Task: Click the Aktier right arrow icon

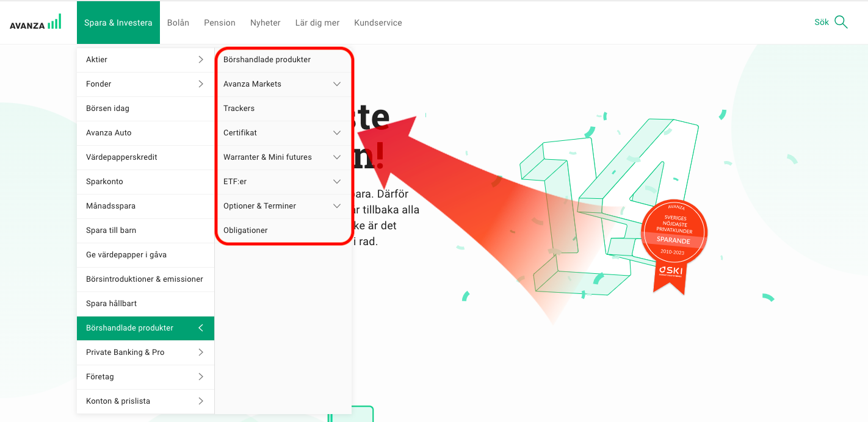Action: tap(201, 60)
